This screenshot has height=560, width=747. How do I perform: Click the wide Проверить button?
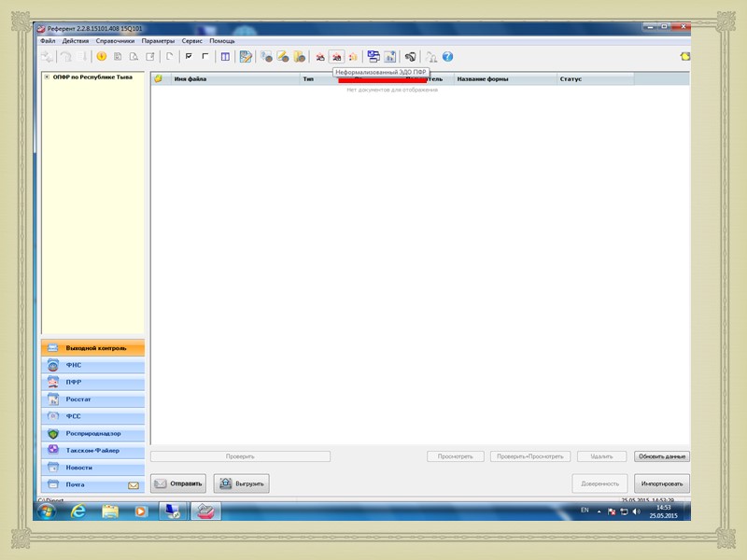point(240,456)
